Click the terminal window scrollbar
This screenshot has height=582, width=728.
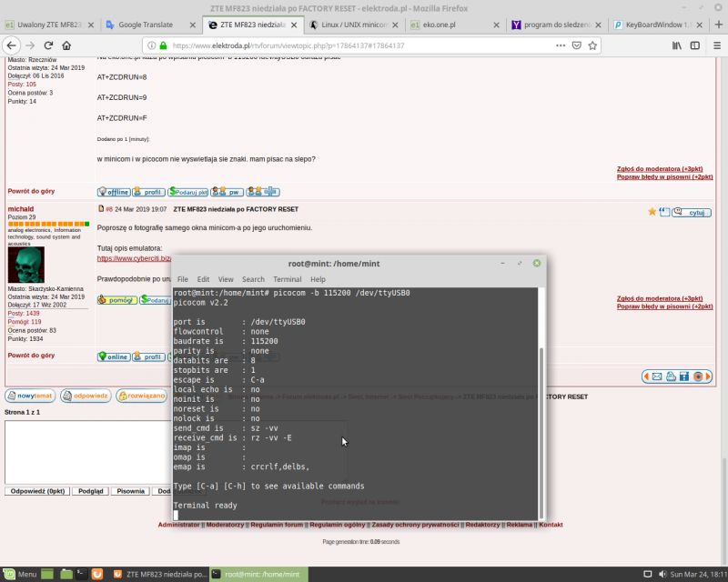click(x=541, y=433)
